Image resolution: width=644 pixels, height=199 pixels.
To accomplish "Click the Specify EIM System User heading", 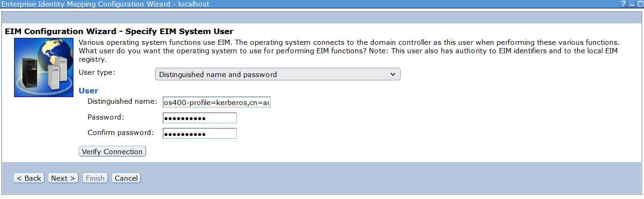I will click(x=119, y=32).
